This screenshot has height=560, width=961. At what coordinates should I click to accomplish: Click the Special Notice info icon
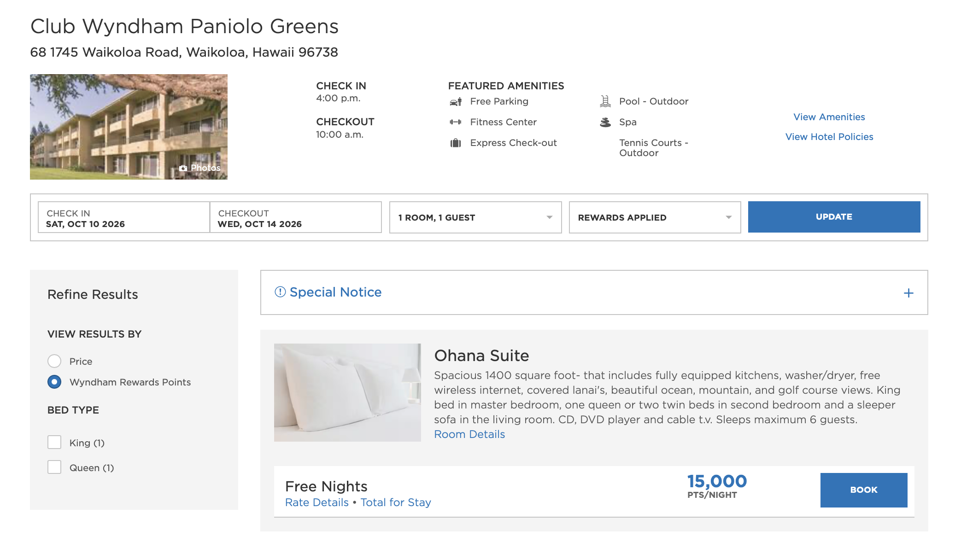280,292
